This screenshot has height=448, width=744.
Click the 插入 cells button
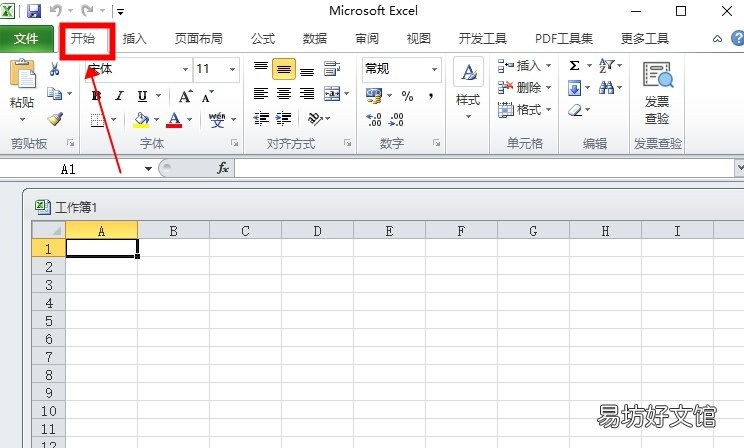coord(524,65)
